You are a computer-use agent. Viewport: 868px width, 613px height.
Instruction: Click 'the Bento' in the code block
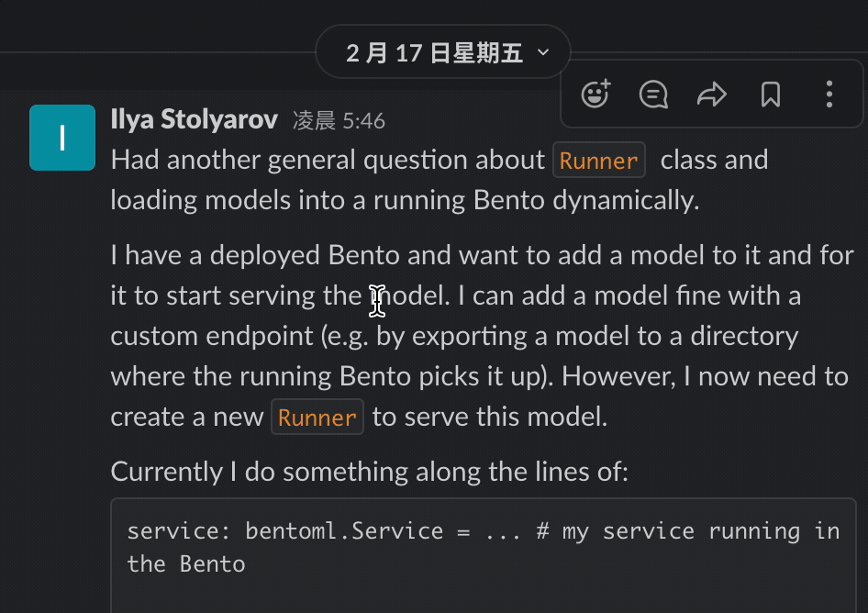(x=186, y=563)
